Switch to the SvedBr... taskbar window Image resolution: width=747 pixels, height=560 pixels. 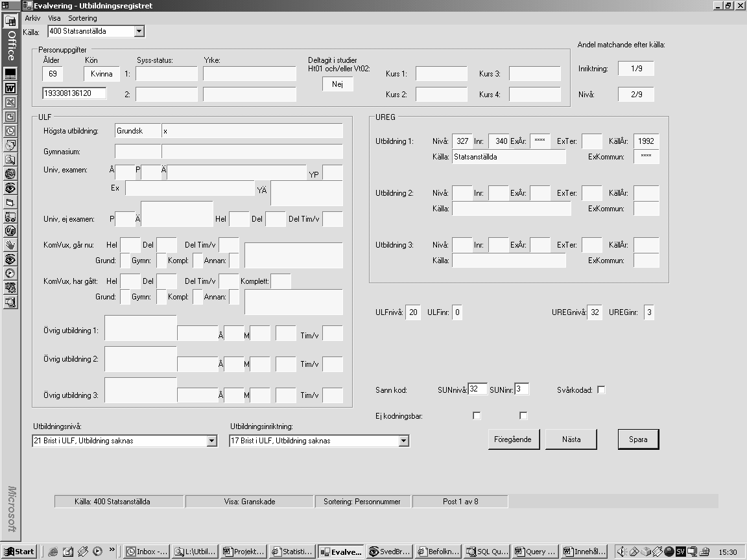coord(390,552)
